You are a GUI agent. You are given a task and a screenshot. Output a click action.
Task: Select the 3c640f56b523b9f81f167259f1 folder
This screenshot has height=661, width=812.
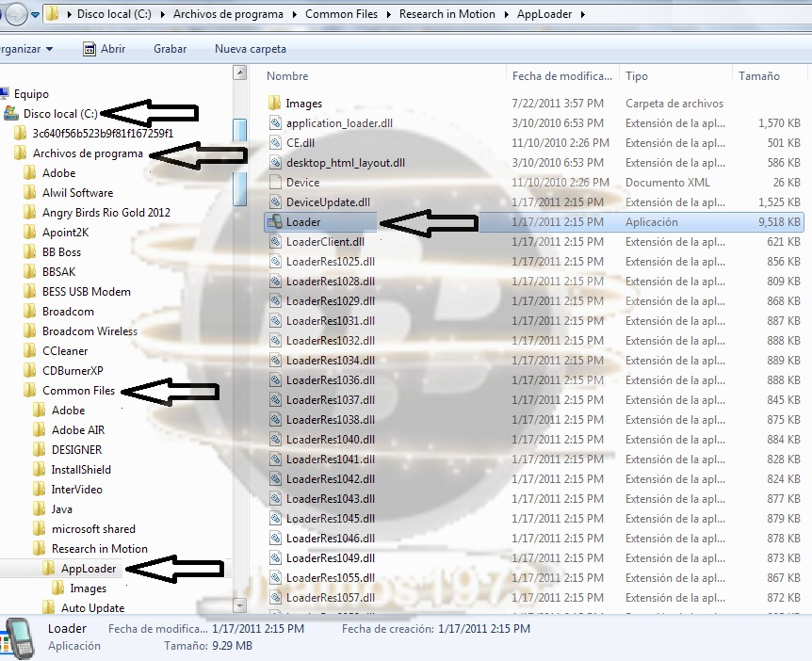[x=103, y=133]
